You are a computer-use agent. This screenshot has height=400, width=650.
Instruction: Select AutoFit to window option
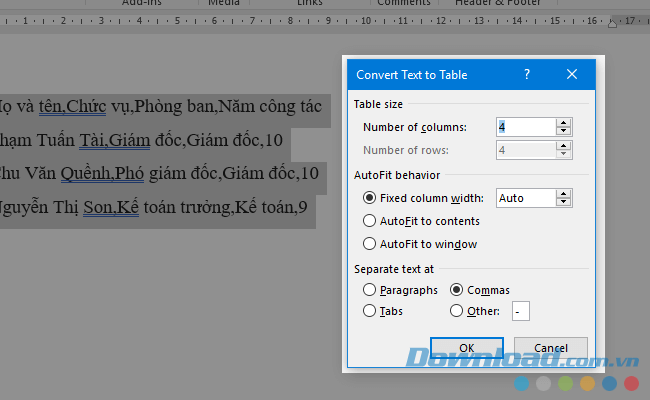click(x=371, y=244)
